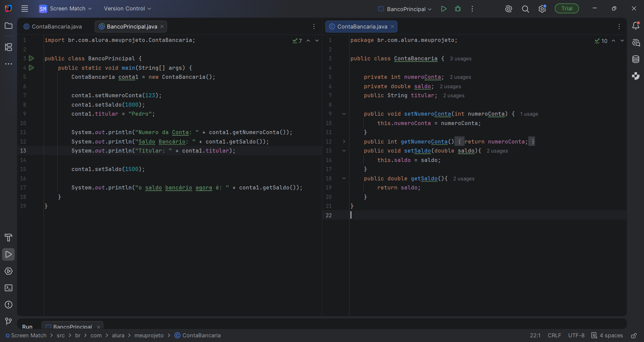Viewport: 644px width, 342px height.
Task: Open 10 typos inspection widget right editor
Action: coord(601,41)
